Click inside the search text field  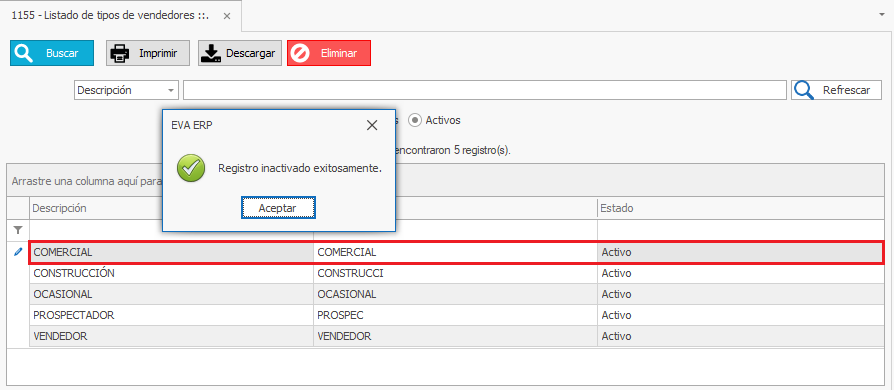pyautogui.click(x=485, y=90)
